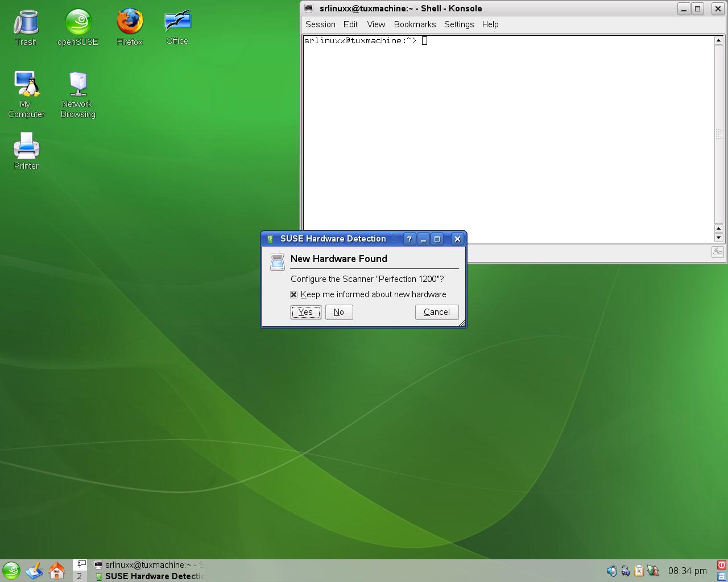Click Yes to configure the scanner
The height and width of the screenshot is (582, 728).
click(x=306, y=312)
